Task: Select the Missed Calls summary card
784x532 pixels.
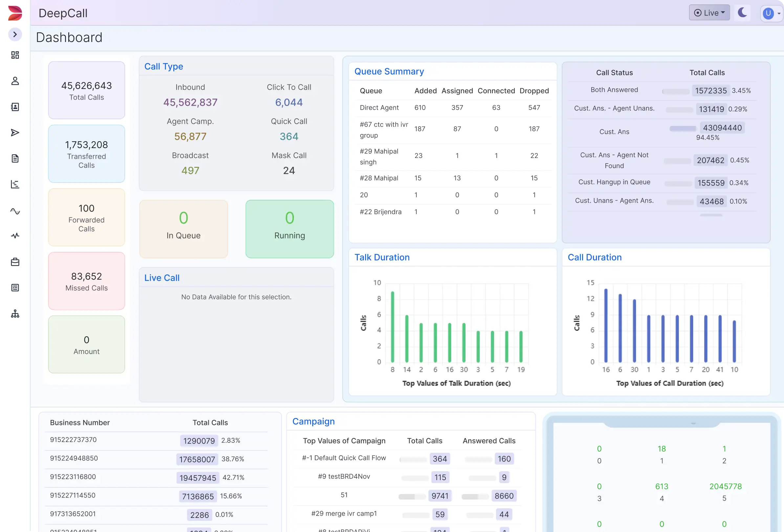Action: 86,281
